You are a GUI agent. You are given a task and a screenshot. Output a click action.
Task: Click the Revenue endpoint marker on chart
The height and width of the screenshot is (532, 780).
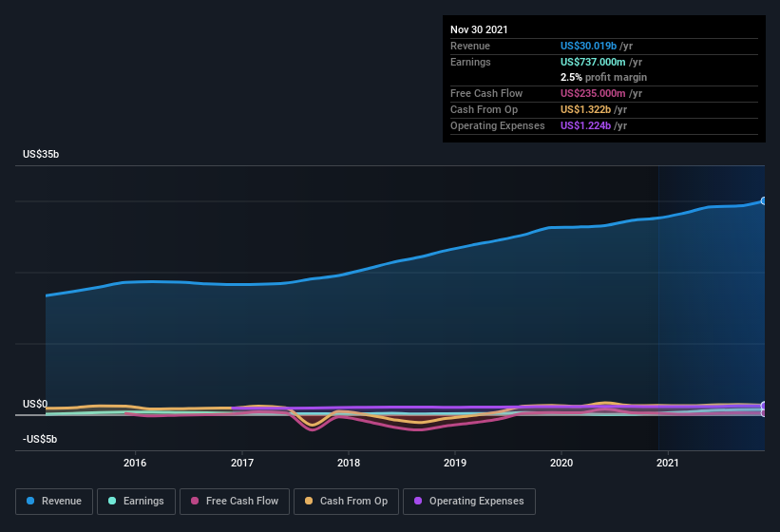point(764,200)
